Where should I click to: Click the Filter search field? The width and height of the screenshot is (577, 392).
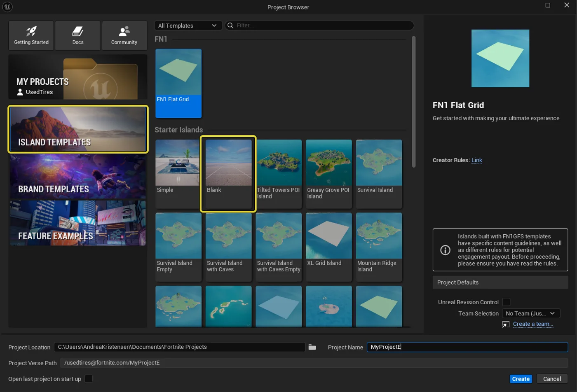tap(319, 26)
